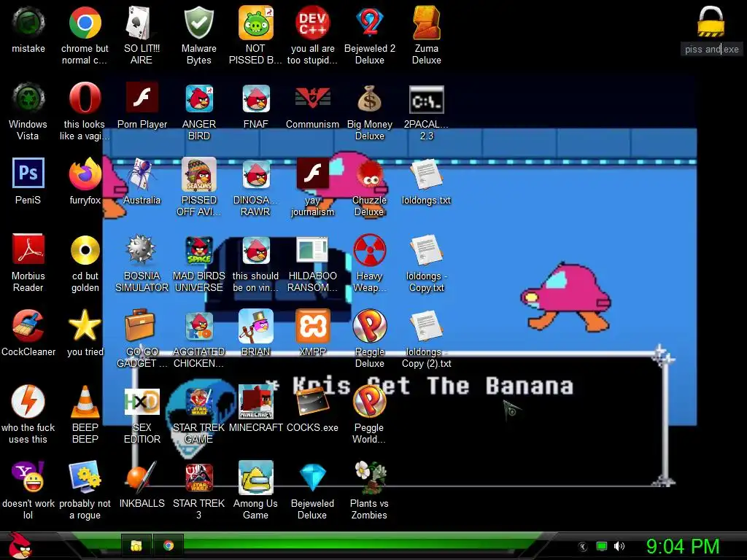
Task: Open the Peggle Deluxe icon
Action: click(370, 326)
